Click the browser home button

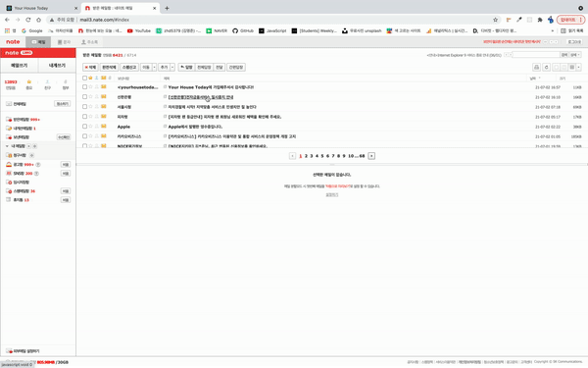click(x=38, y=20)
